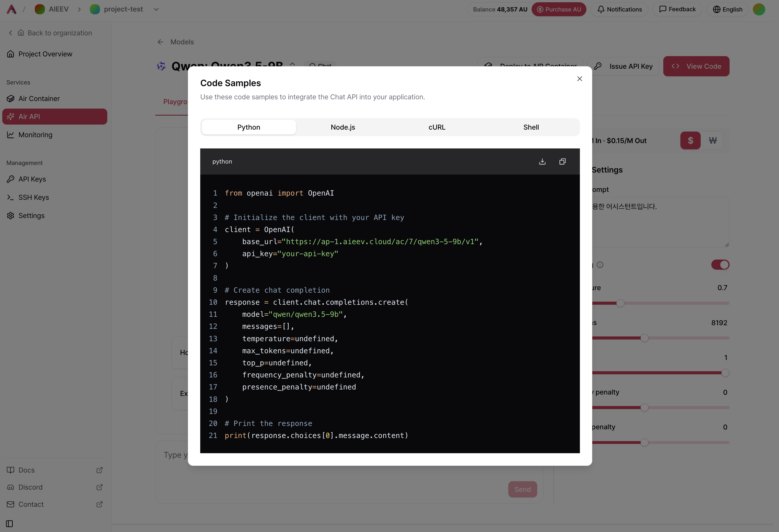
Task: Close the Code Samples dialog
Action: click(580, 79)
